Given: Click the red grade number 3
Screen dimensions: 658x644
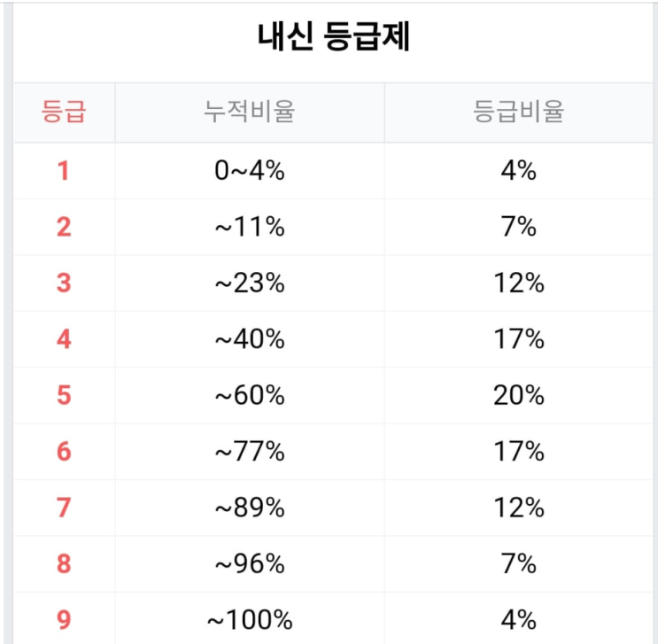Looking at the screenshot, I should (64, 283).
